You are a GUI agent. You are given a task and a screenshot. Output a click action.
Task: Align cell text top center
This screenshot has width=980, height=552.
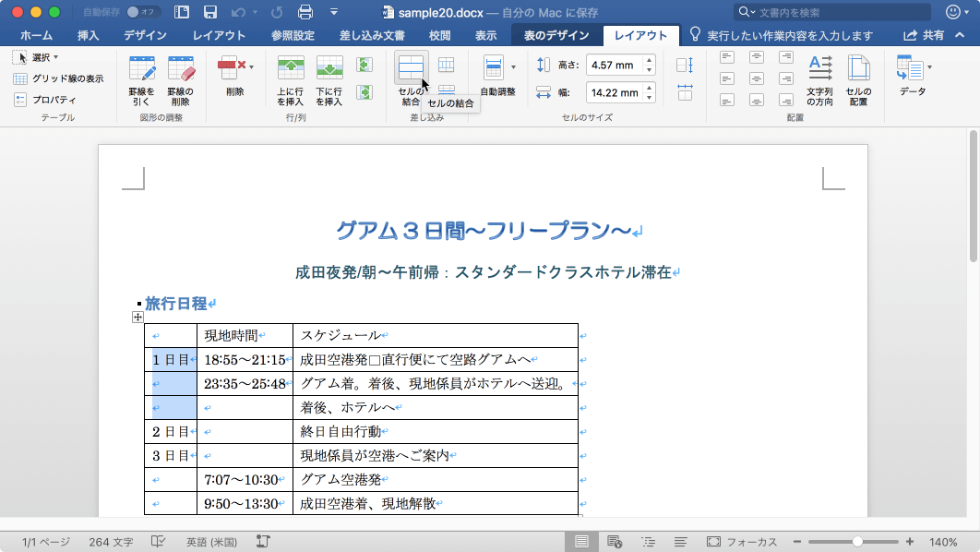coord(757,57)
